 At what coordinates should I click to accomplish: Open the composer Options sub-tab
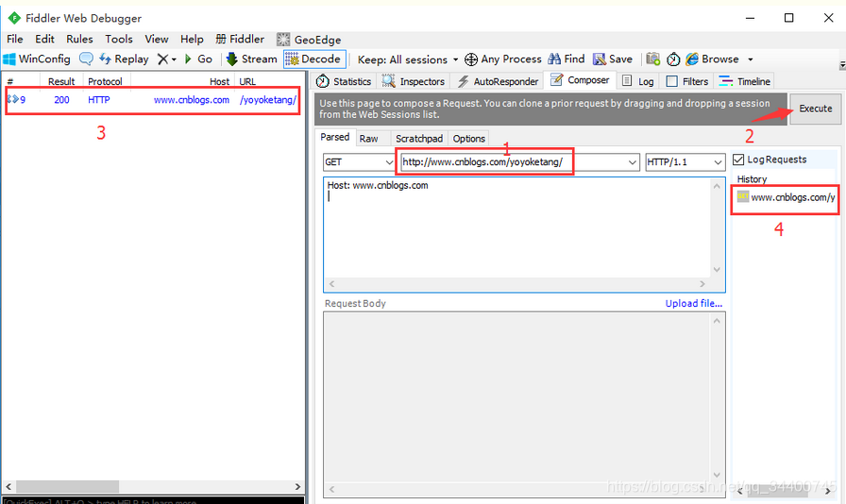[x=469, y=139]
